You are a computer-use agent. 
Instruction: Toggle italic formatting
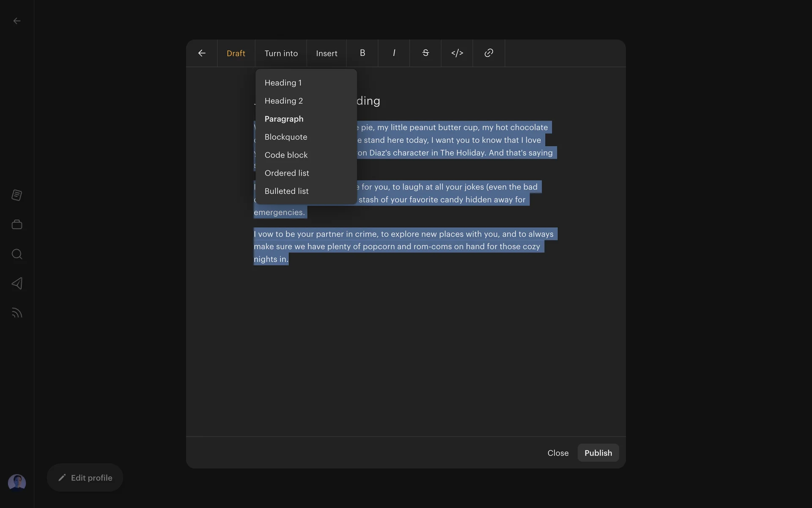pos(394,53)
